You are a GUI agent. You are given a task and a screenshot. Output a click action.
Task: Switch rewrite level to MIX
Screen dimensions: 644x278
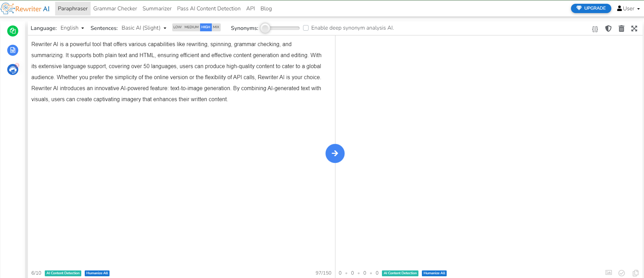216,27
